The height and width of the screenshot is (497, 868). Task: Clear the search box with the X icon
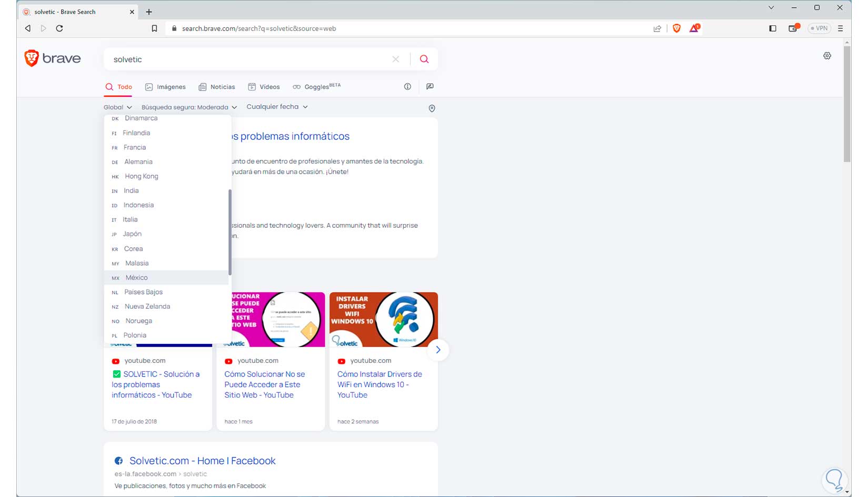396,59
